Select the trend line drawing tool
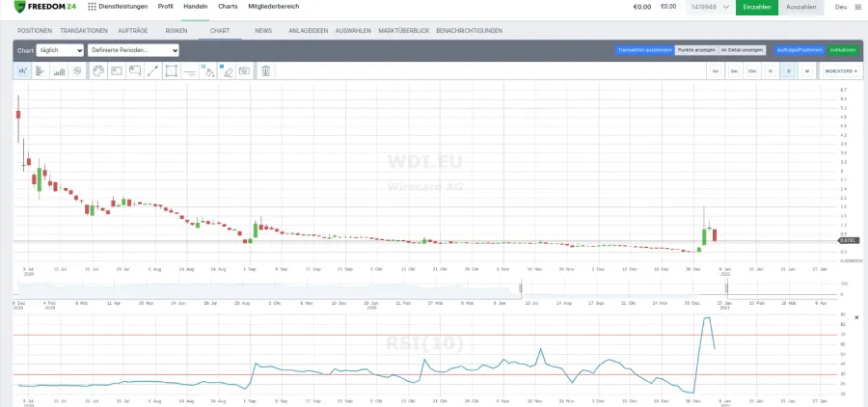Viewport: 868px width, 407px height. pos(153,70)
